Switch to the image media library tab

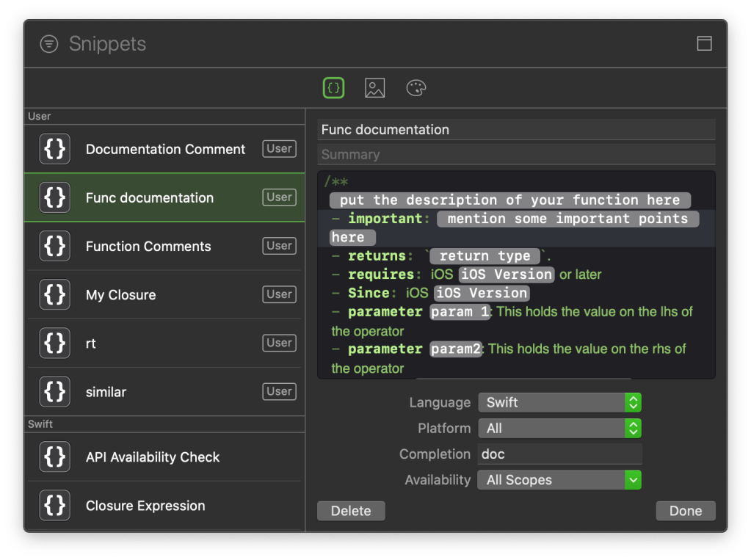pyautogui.click(x=374, y=88)
